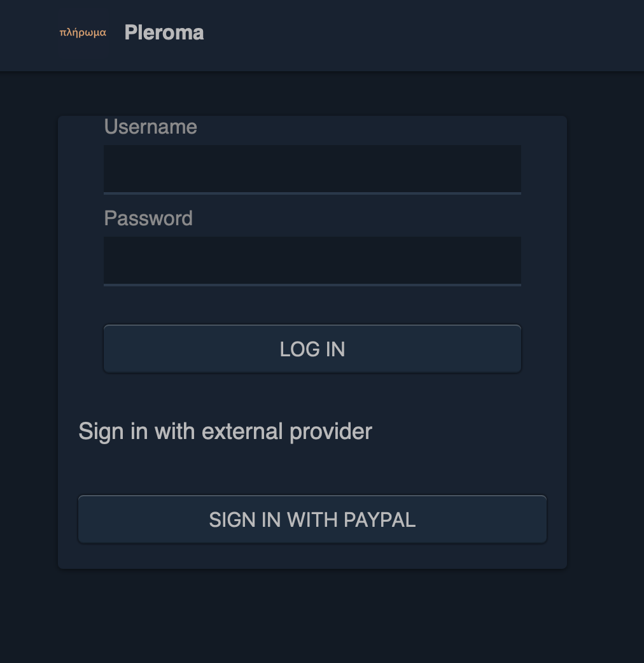Place cursor in the Username text box
This screenshot has width=644, height=663.
[x=312, y=169]
